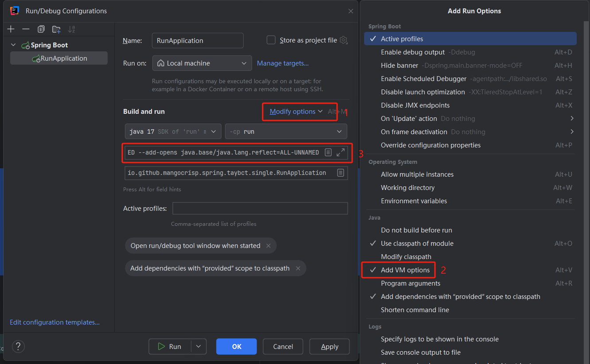Open the help question mark button

[x=19, y=346]
